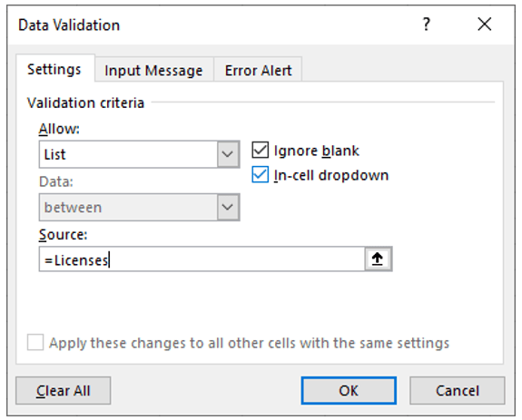The image size is (522, 420).
Task: Collapse dialog using the Source range-selector arrow
Action: click(378, 259)
